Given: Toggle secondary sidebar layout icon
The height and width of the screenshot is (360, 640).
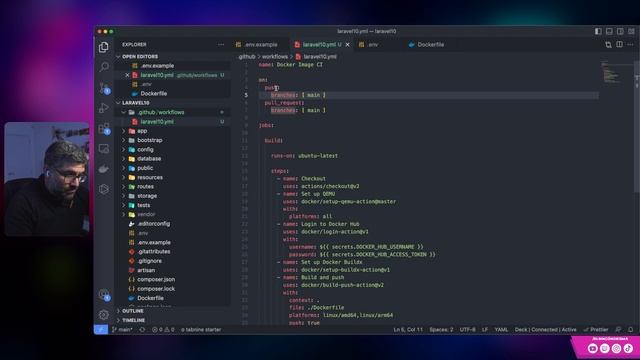Looking at the screenshot, I should pos(620,31).
